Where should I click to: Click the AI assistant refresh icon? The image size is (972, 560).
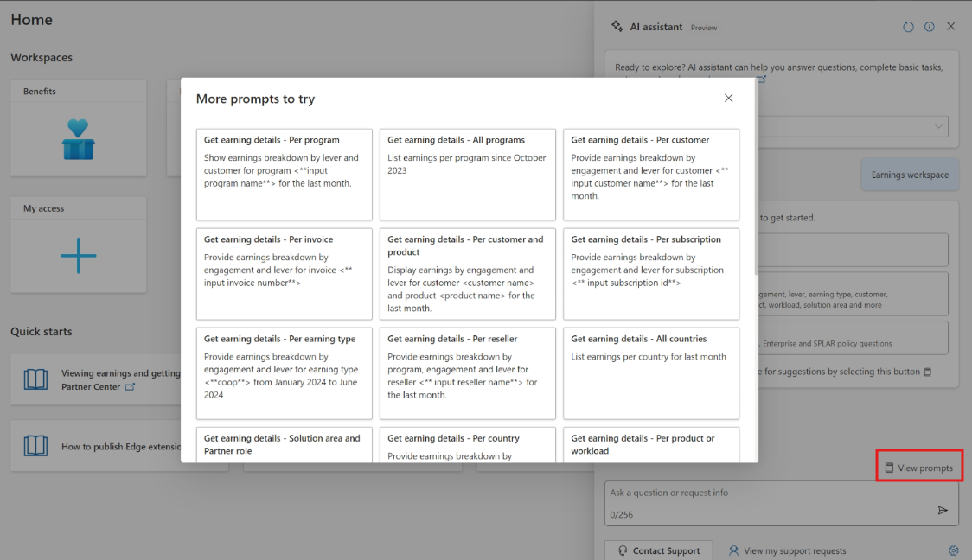(x=908, y=27)
